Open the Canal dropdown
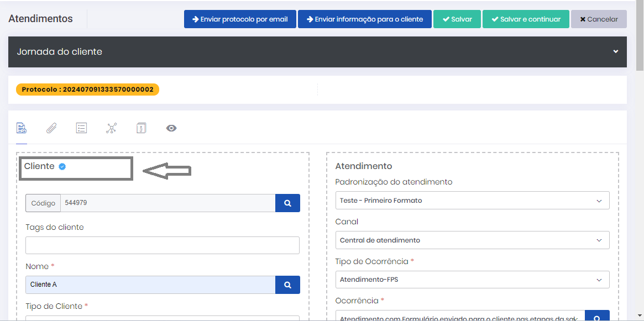Image resolution: width=644 pixels, height=321 pixels. point(472,240)
